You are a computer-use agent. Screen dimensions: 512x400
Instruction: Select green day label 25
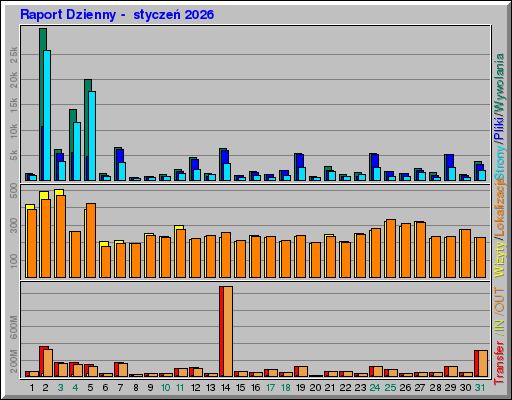[x=390, y=388]
